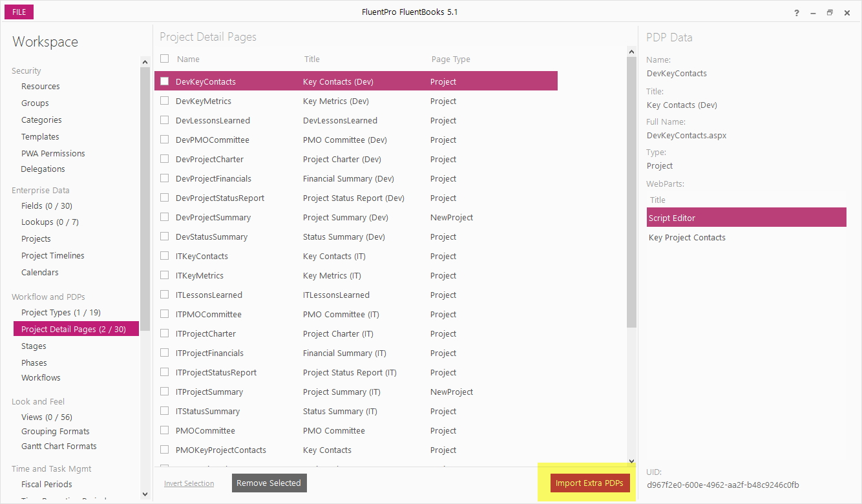Viewport: 862px width, 504px height.
Task: Select the ITProjectCharter row
Action: [355, 333]
